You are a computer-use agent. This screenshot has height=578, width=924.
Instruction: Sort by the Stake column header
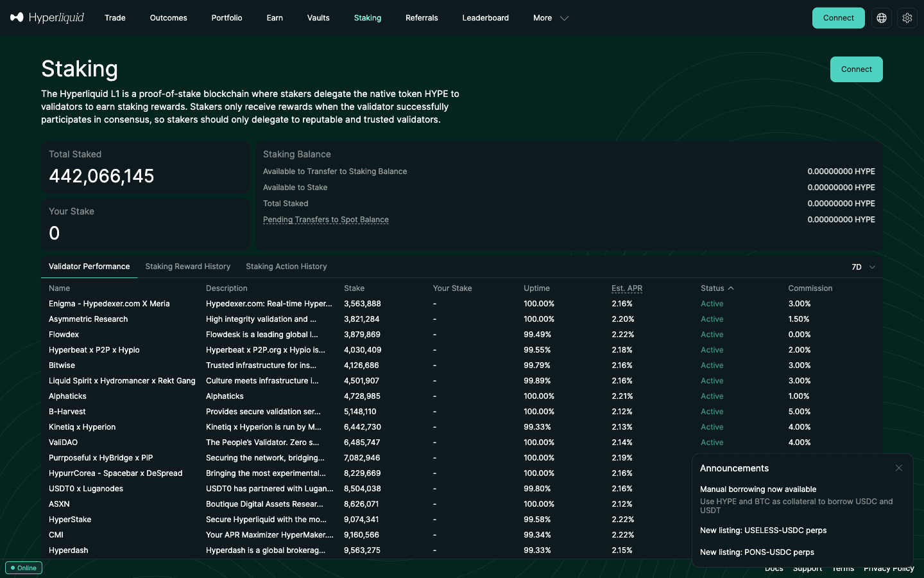354,288
